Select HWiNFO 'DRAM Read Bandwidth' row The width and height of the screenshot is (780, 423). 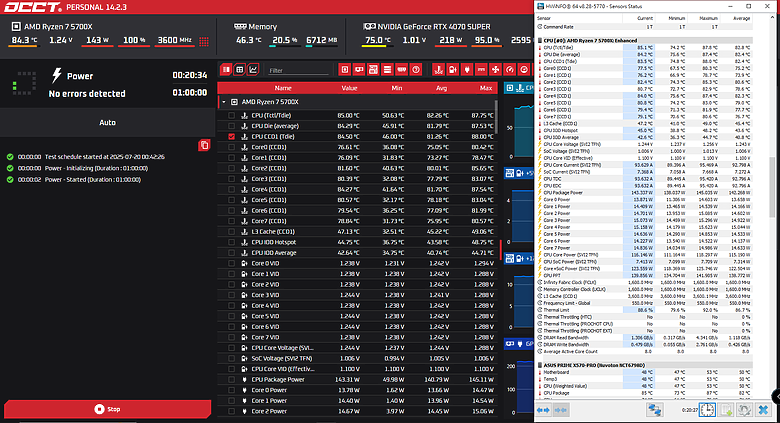[x=645, y=337]
